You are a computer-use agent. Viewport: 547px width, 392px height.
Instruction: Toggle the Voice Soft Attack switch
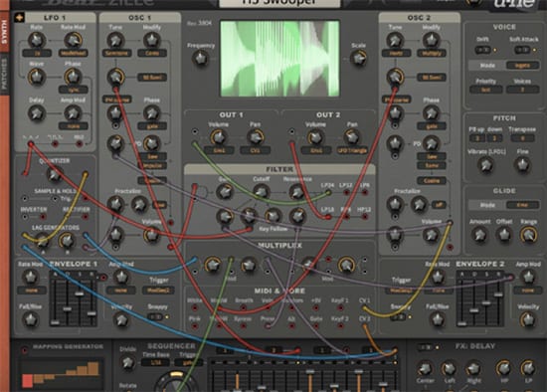pos(522,50)
